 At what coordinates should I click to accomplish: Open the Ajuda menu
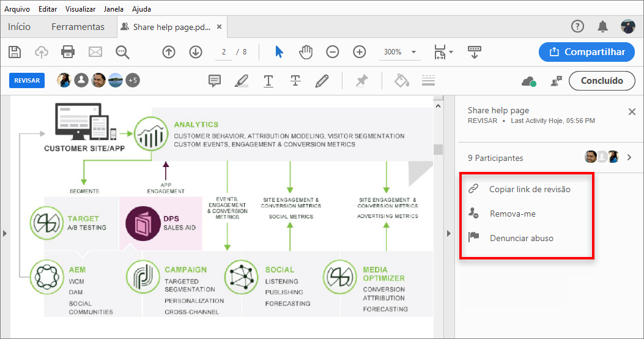point(141,9)
